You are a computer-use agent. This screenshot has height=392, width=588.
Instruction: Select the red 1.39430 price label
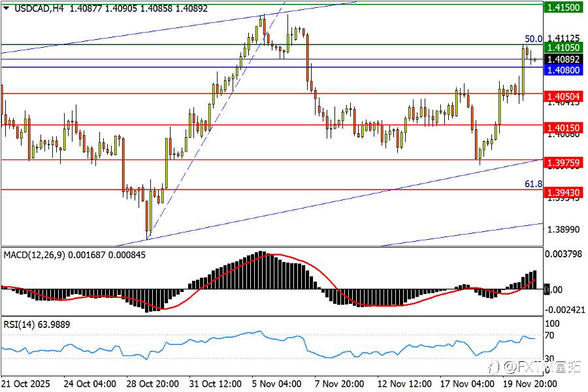coord(563,193)
